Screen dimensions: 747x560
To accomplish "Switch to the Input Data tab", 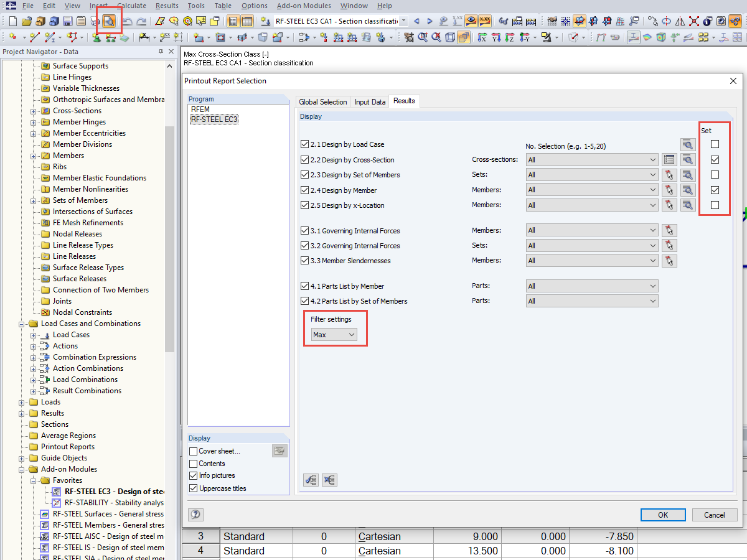I will pyautogui.click(x=370, y=101).
